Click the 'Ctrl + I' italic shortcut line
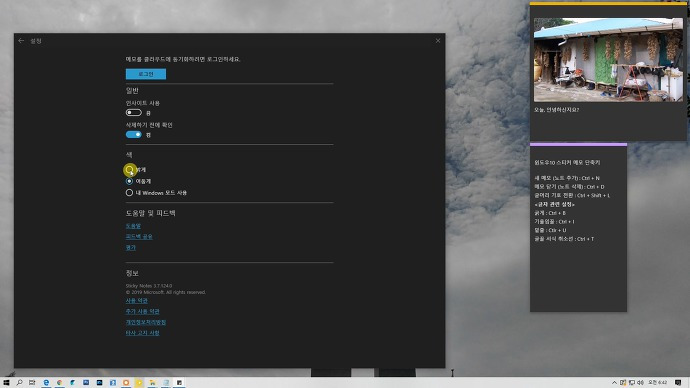The width and height of the screenshot is (690, 388). 554,222
